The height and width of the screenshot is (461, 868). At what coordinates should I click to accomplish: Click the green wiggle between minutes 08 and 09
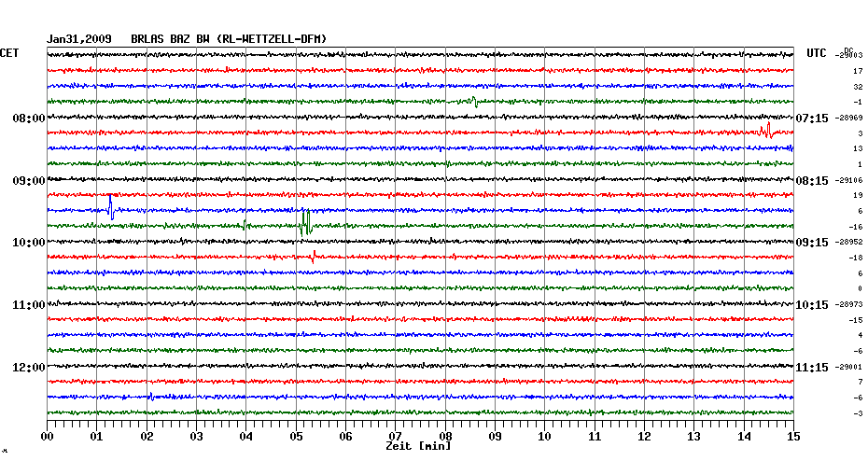click(x=474, y=102)
